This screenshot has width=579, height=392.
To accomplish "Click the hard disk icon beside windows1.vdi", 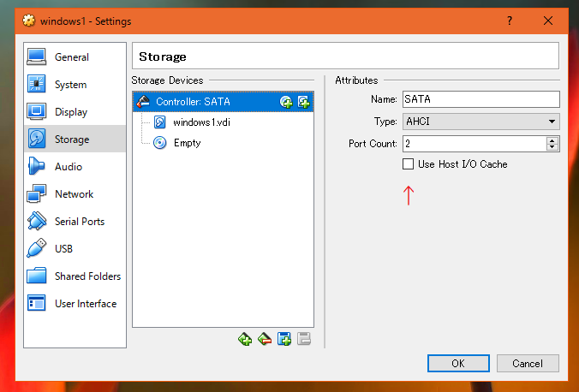I will click(x=160, y=122).
